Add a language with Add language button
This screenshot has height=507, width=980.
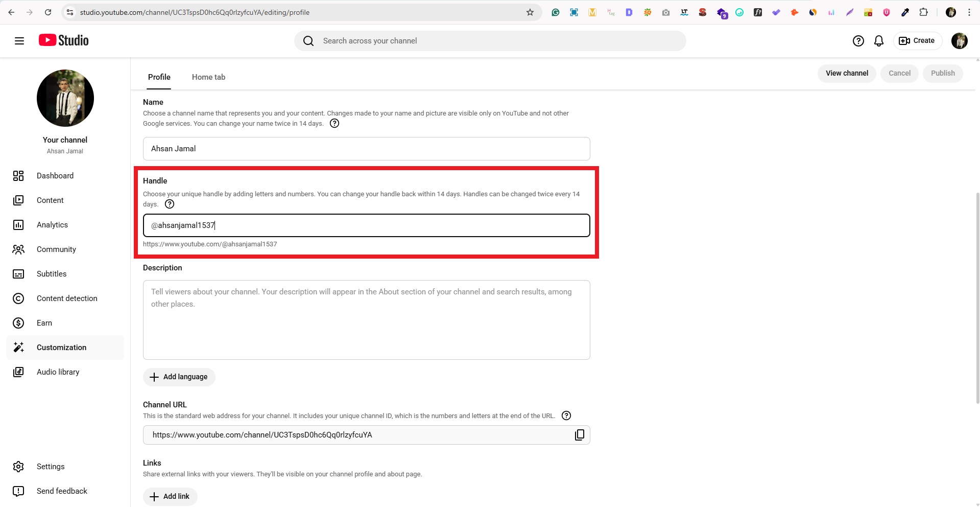click(179, 377)
